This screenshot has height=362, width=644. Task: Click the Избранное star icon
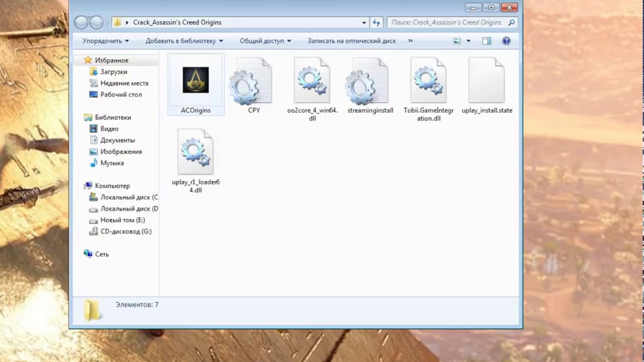pos(88,60)
